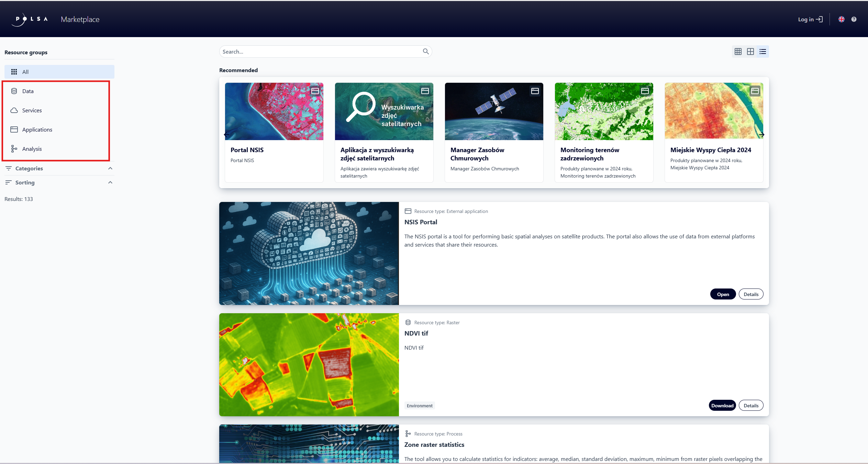
Task: Switch to two-column view mode
Action: [x=750, y=51]
